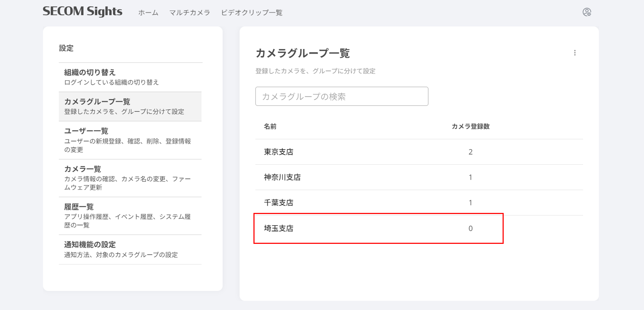This screenshot has height=310, width=644.
Task: Open カメラ一覧 in the settings sidebar
Action: 130,178
